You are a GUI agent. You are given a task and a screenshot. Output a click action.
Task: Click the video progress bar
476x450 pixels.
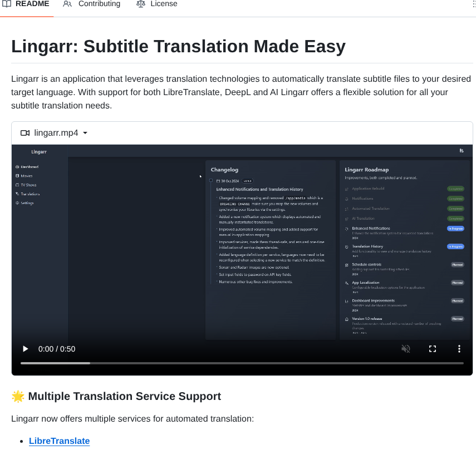pyautogui.click(x=242, y=363)
